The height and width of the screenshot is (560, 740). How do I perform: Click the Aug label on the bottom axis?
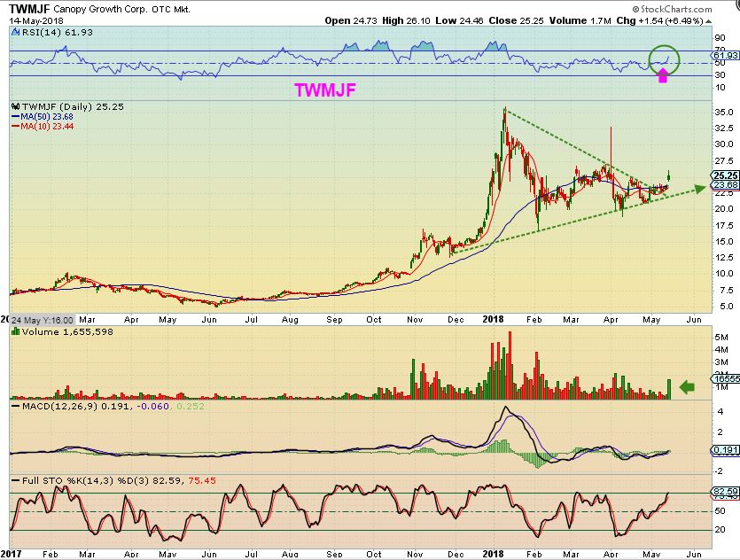[290, 554]
